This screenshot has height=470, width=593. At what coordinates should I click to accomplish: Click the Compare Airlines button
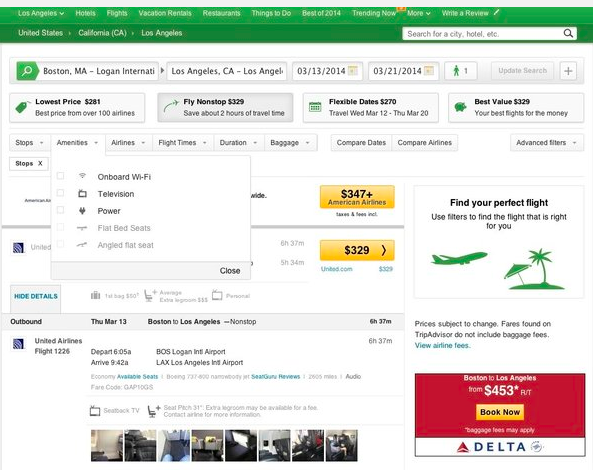(424, 143)
